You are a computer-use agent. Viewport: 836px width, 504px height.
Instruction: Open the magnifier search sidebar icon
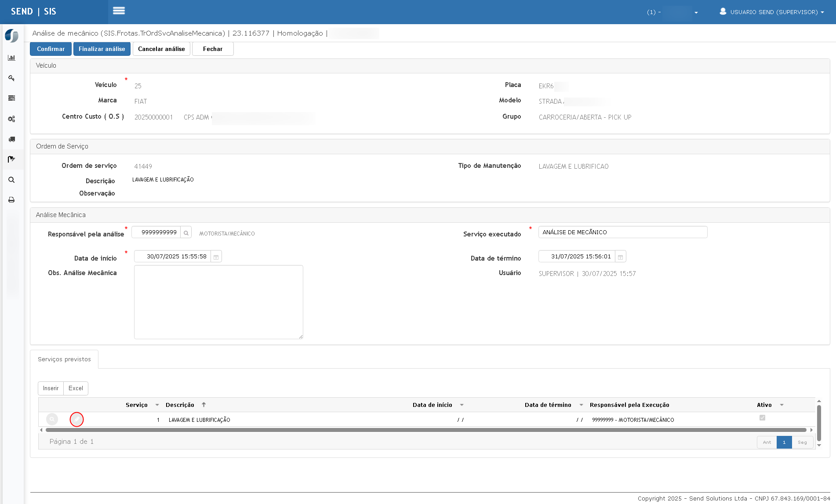(x=12, y=180)
